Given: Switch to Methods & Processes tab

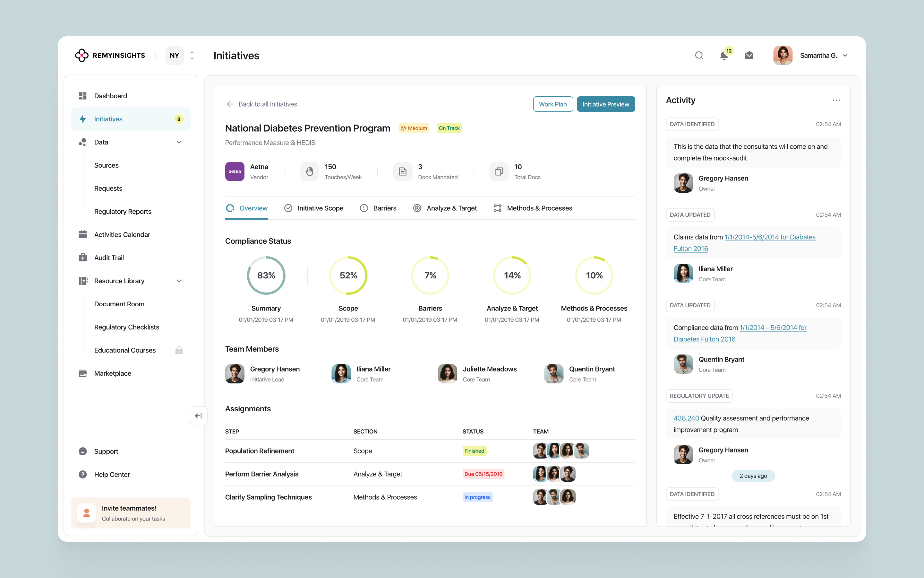Looking at the screenshot, I should click(533, 208).
